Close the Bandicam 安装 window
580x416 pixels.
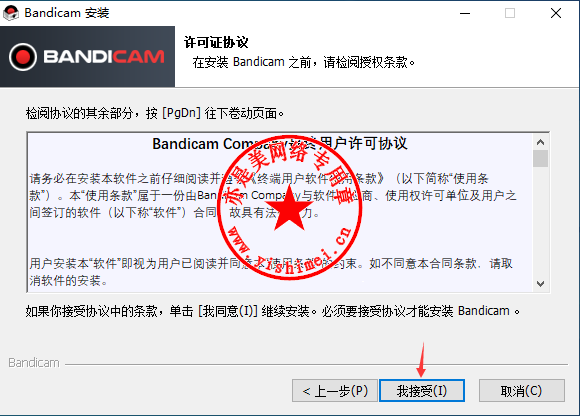pos(556,13)
